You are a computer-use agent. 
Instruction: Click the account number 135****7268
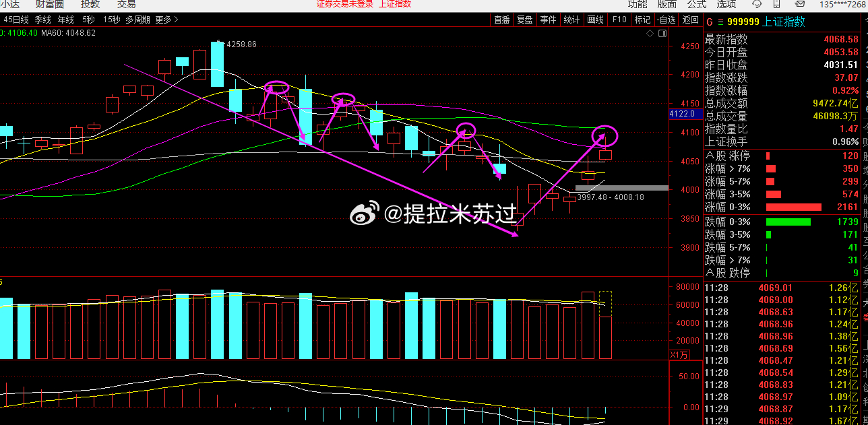[x=843, y=4]
